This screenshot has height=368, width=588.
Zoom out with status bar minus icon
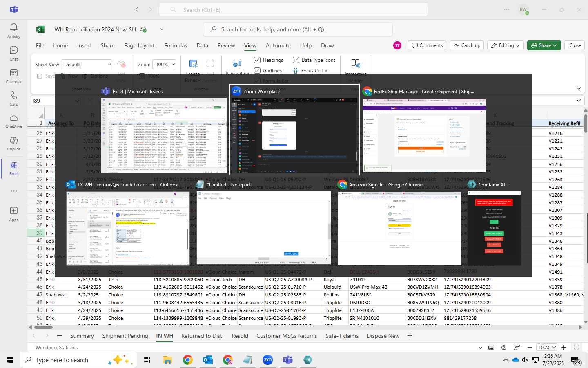[x=530, y=347]
